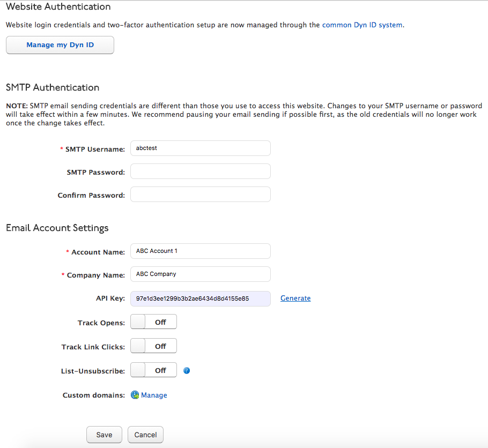Enable the Track Link Clicks switch
The height and width of the screenshot is (448, 488).
coord(153,346)
